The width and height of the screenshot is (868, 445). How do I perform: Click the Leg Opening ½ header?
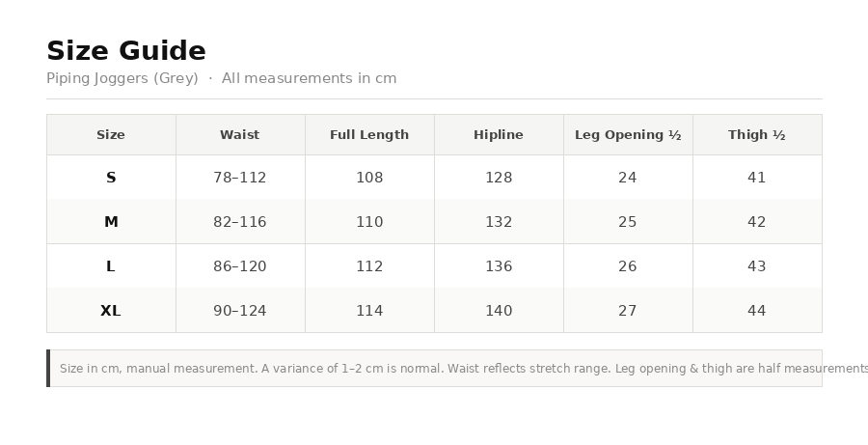tap(628, 135)
